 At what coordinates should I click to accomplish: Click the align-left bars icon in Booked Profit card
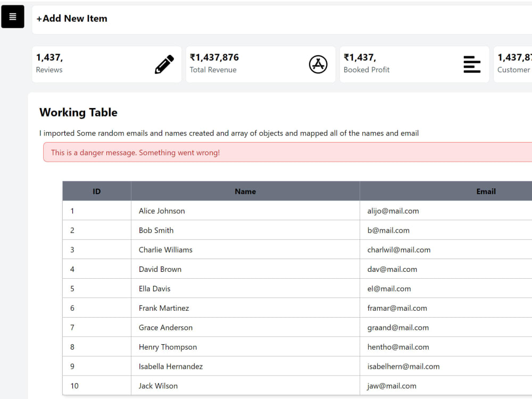coord(471,64)
